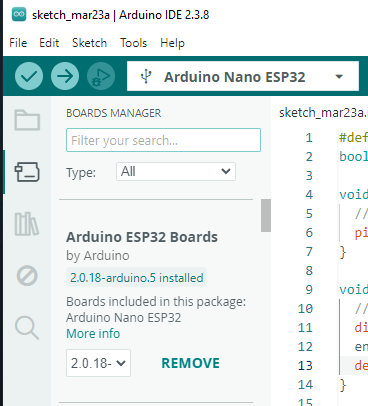
Task: Click the Boards Manager list scrollbar thumb
Action: (x=266, y=215)
